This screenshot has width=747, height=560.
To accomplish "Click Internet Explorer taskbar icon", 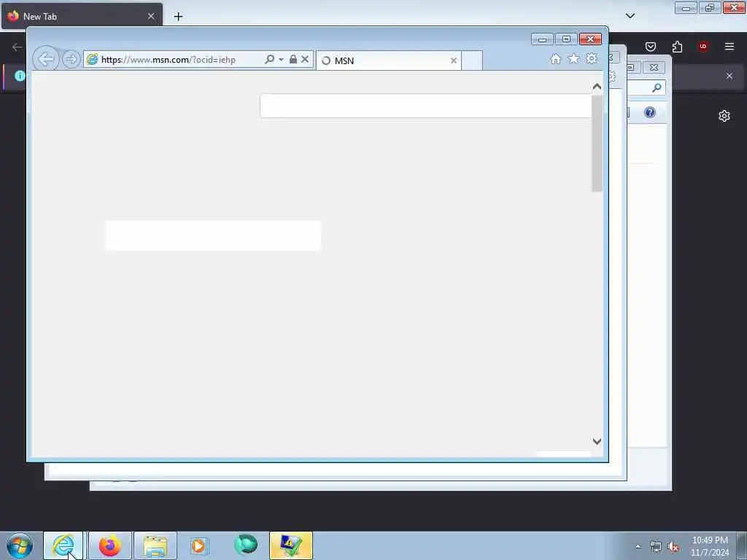I will click(63, 545).
